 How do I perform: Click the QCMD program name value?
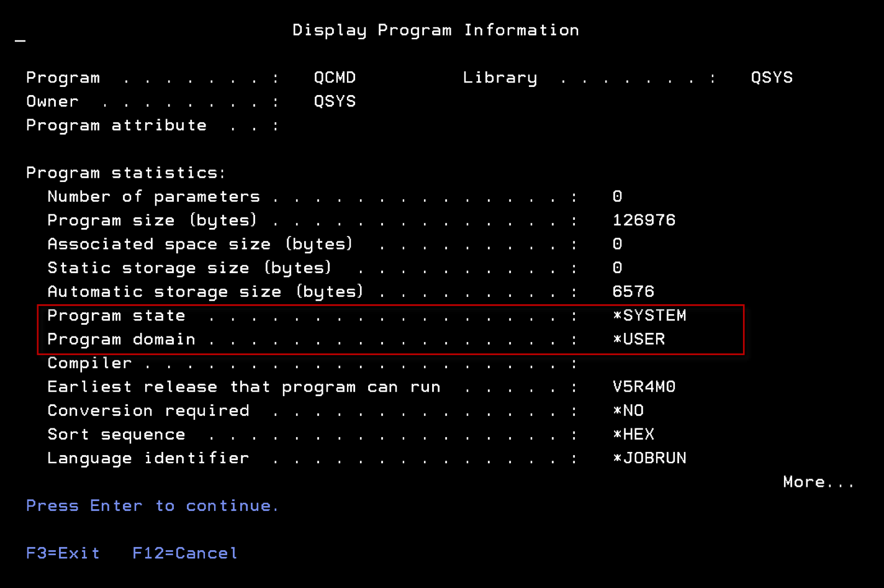coord(335,77)
